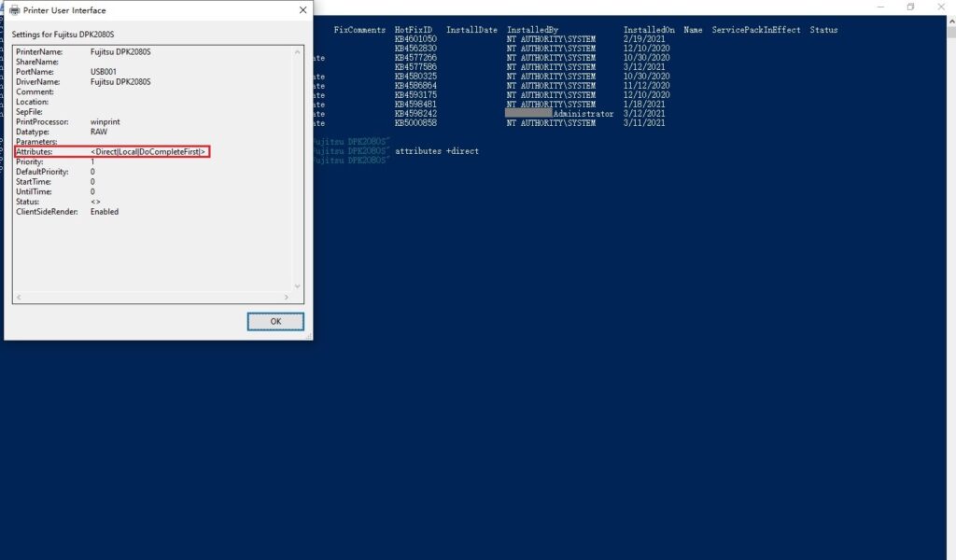Close the Printer User Interface dialog
956x560 pixels.
(303, 9)
